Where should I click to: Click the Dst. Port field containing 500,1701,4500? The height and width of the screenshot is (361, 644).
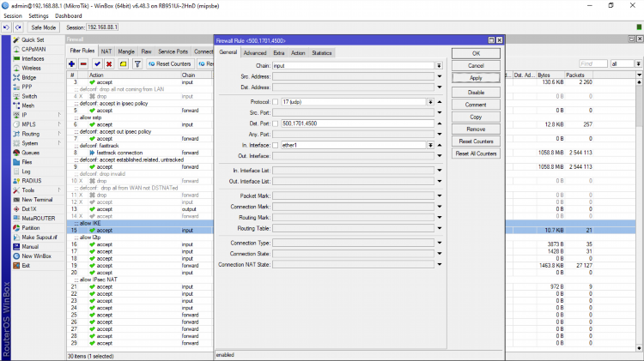[357, 123]
